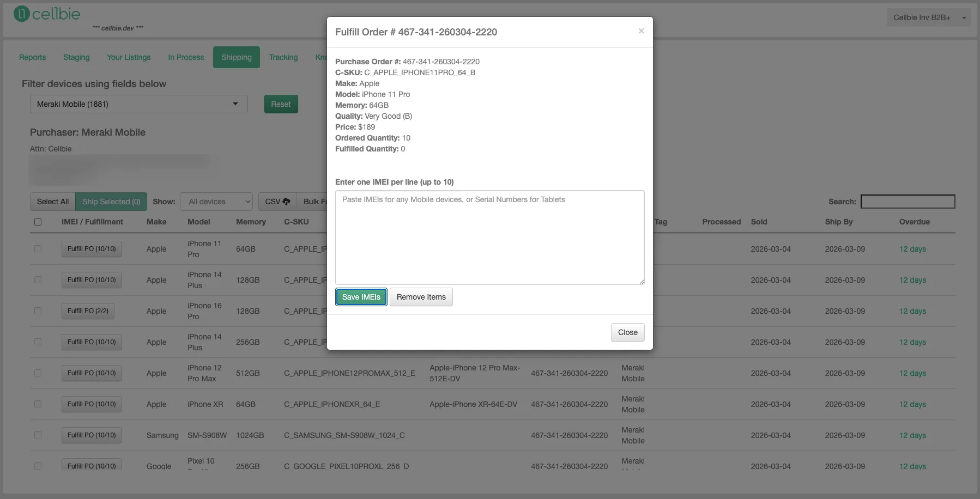This screenshot has height=499, width=980.
Task: Click the 12 days overdue link for iPhone XR
Action: point(912,404)
